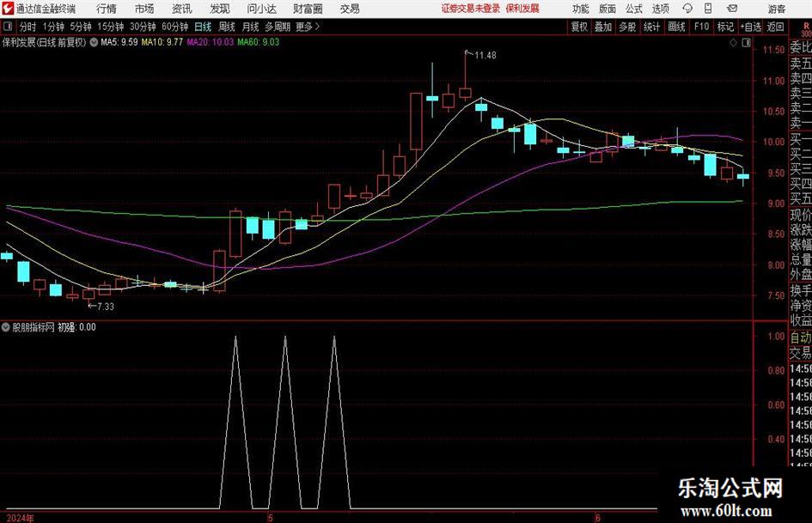The image size is (812, 523).
Task: Click month 6 marker on time axis
Action: (597, 518)
